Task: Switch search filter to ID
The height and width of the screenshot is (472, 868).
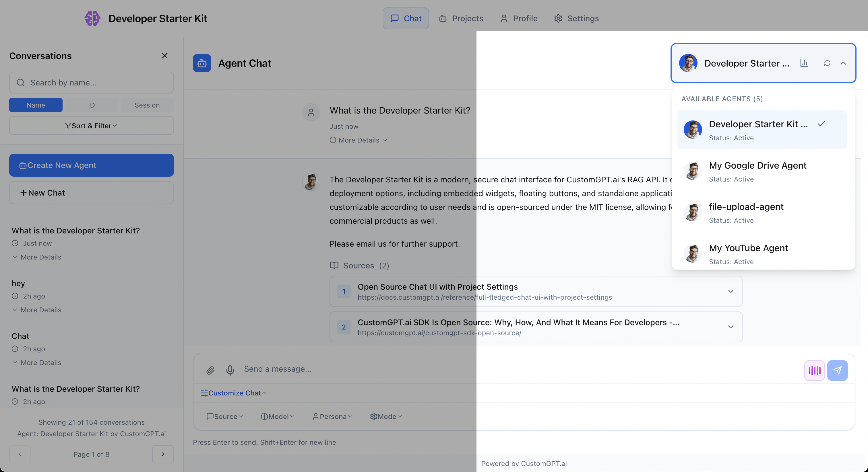Action: click(91, 105)
